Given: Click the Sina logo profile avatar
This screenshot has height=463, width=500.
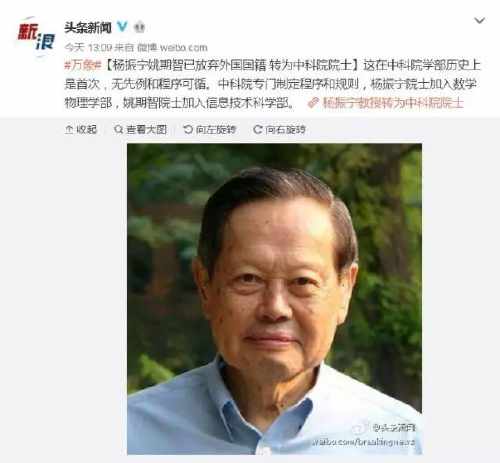Looking at the screenshot, I should (36, 37).
